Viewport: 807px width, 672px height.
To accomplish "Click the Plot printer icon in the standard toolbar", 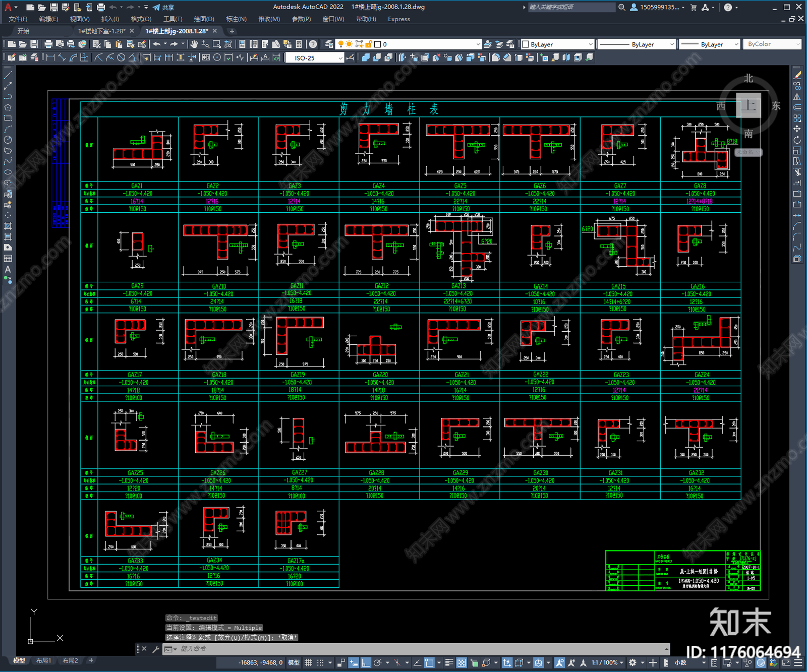I will coord(48,44).
